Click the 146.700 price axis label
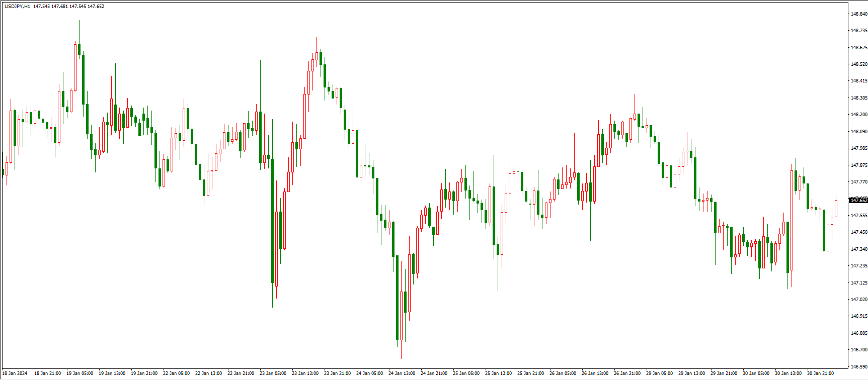The width and height of the screenshot is (868, 380). (858, 350)
